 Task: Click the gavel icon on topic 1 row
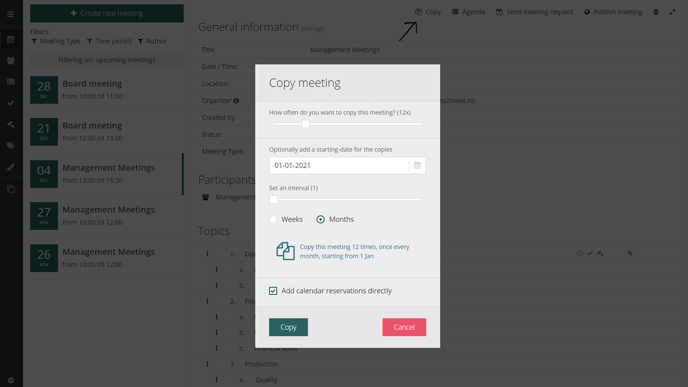(x=600, y=253)
